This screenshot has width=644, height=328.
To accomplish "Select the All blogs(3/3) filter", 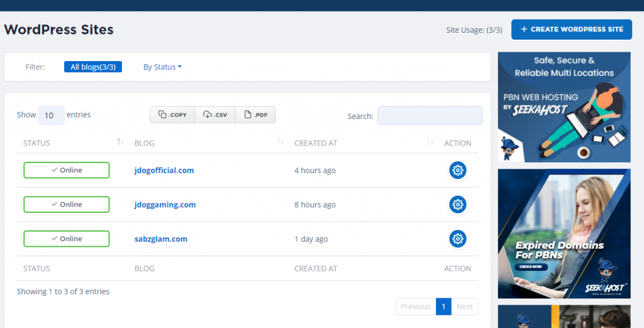I will click(x=93, y=67).
